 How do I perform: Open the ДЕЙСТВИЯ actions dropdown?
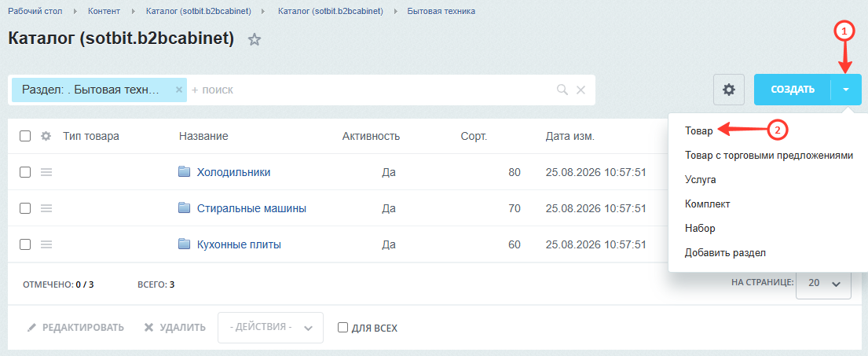point(271,327)
